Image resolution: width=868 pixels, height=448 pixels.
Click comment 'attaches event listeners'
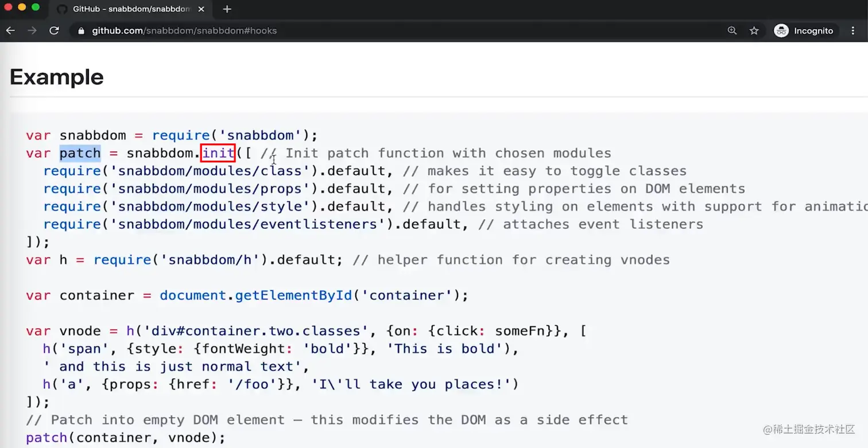pos(591,224)
